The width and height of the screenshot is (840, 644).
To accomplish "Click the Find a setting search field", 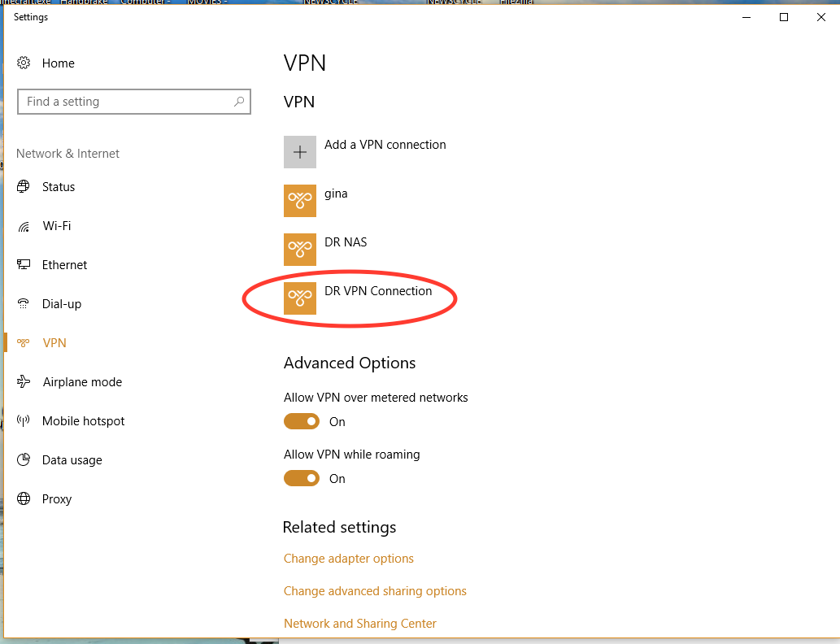I will (x=122, y=102).
